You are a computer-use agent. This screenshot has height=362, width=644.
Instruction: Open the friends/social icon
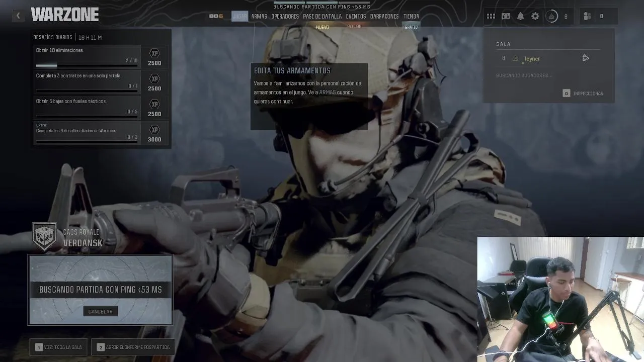[x=587, y=16]
